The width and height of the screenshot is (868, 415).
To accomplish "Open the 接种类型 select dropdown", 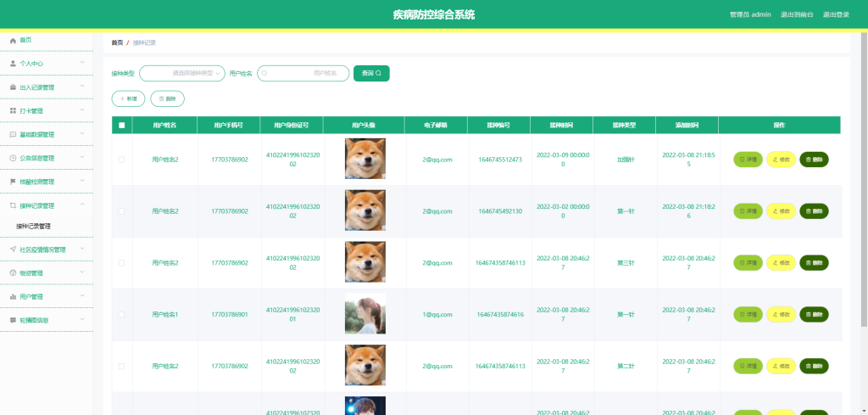I will [182, 73].
